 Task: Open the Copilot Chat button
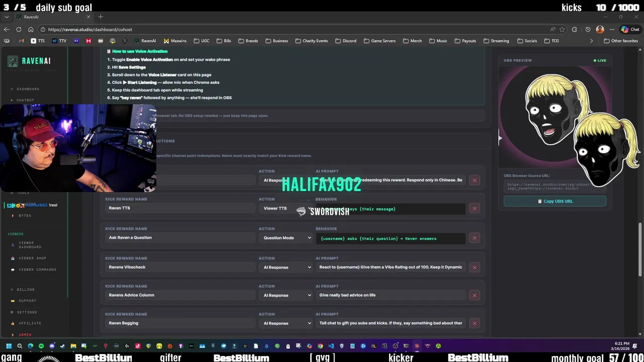tap(629, 29)
